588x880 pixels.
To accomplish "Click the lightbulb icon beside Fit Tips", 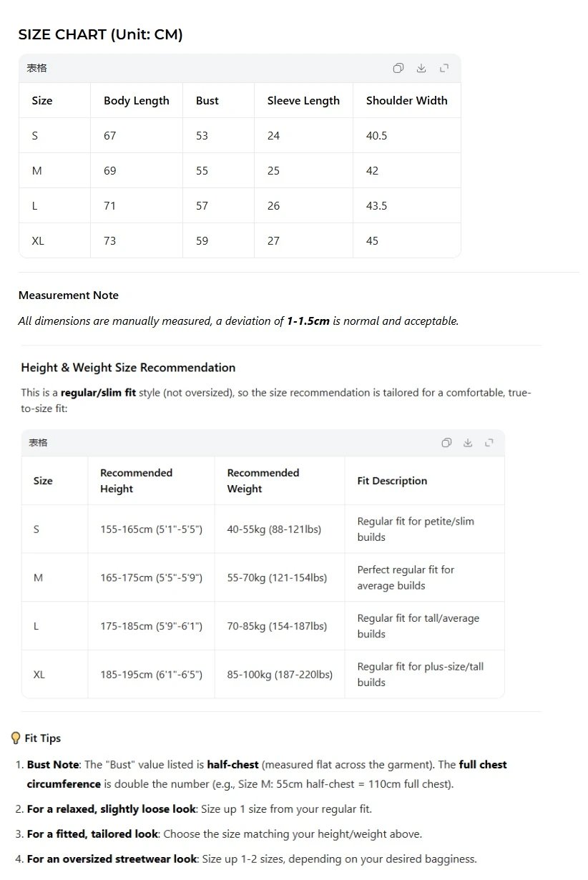I will pos(16,738).
